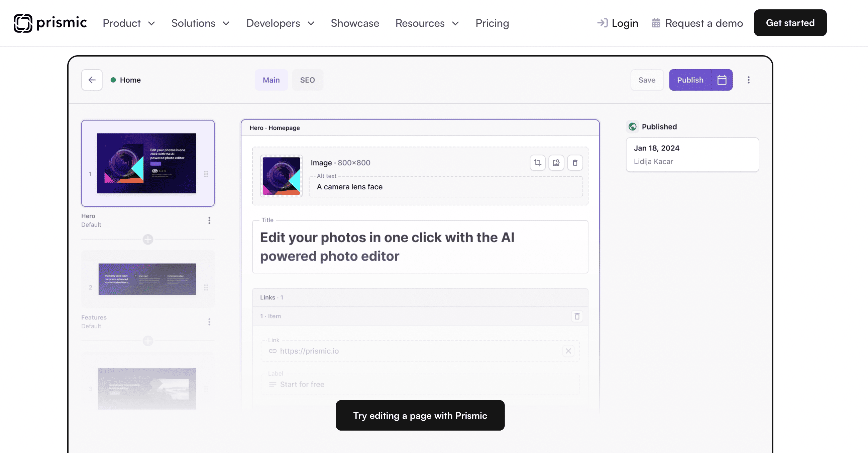
Task: Open the Features slice options menu
Action: [209, 322]
